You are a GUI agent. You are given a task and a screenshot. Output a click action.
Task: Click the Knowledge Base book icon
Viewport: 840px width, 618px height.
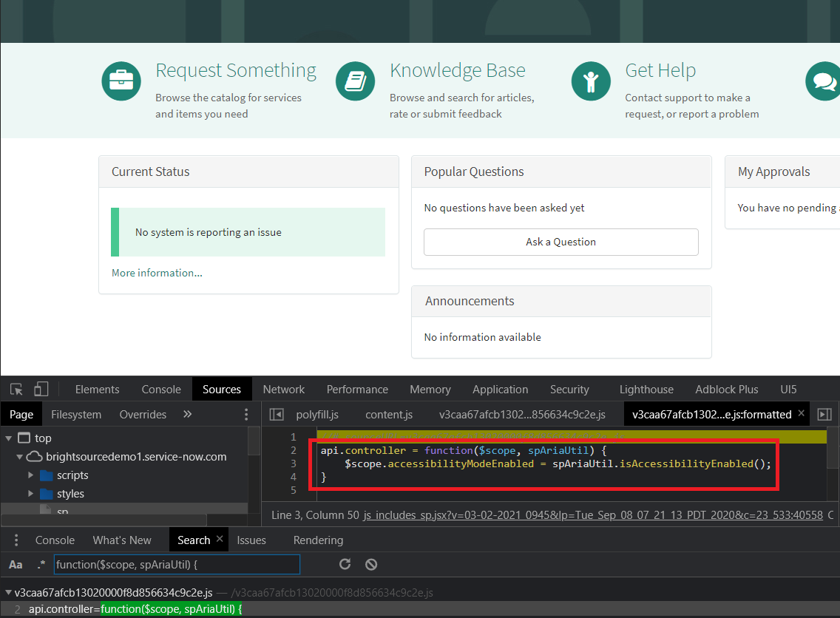pos(355,81)
